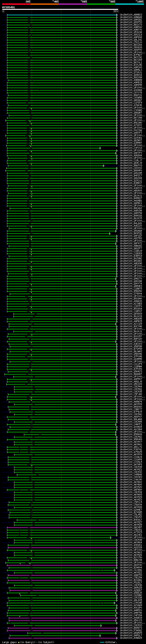The image size is (146, 644).
Task: Select the UniRef100_B7SP59 label
Action: [131, 349]
